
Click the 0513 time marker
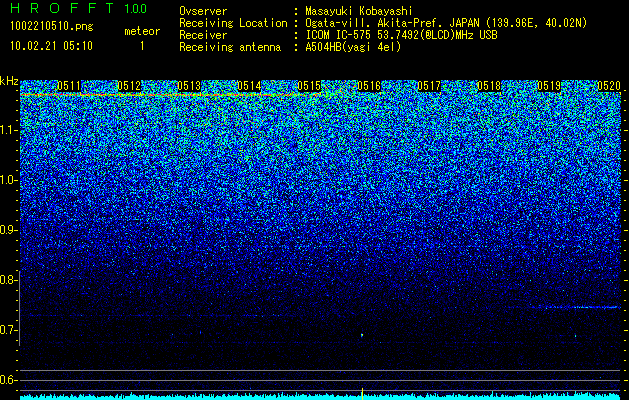pos(189,86)
